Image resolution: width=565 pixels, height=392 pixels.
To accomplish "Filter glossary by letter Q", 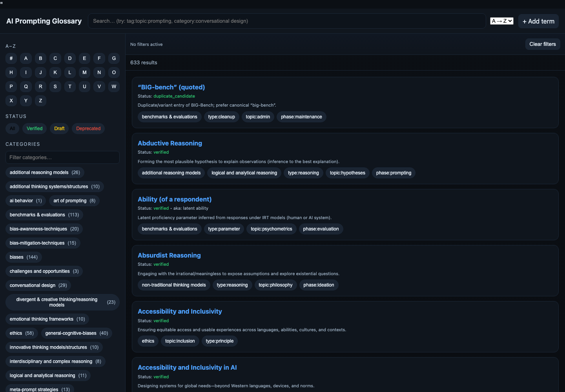I will tap(26, 87).
